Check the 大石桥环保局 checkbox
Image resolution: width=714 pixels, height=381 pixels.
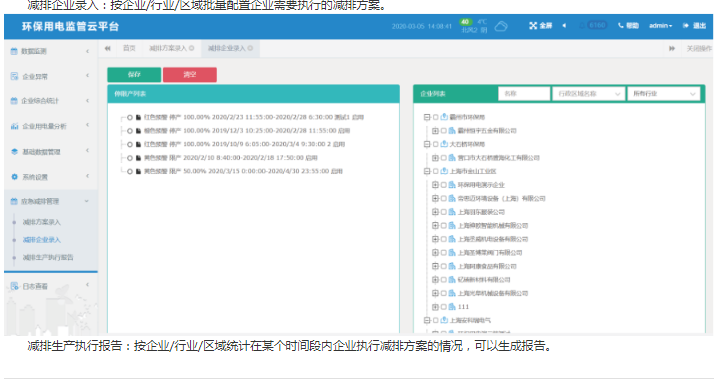click(x=435, y=144)
